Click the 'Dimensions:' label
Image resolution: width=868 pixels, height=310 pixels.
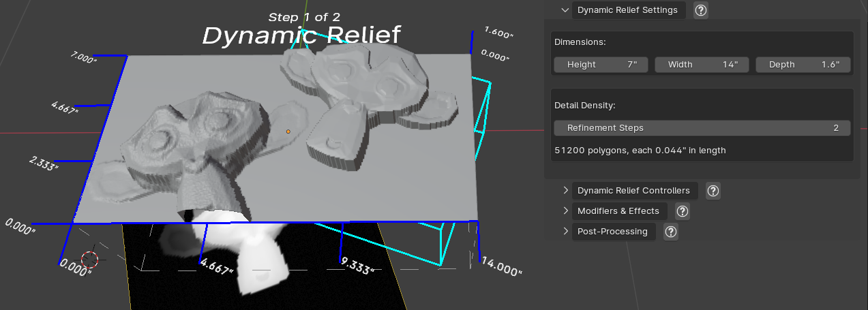coord(580,42)
